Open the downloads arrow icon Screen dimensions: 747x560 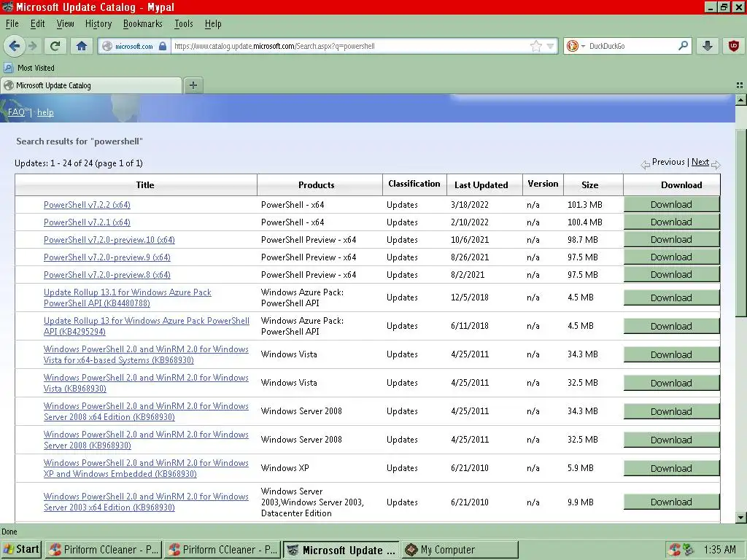pyautogui.click(x=708, y=46)
